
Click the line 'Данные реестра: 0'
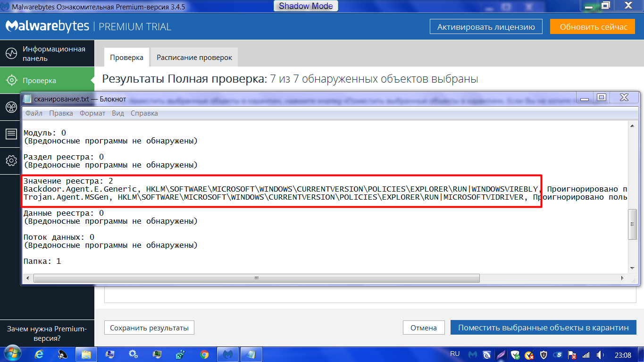pos(64,213)
